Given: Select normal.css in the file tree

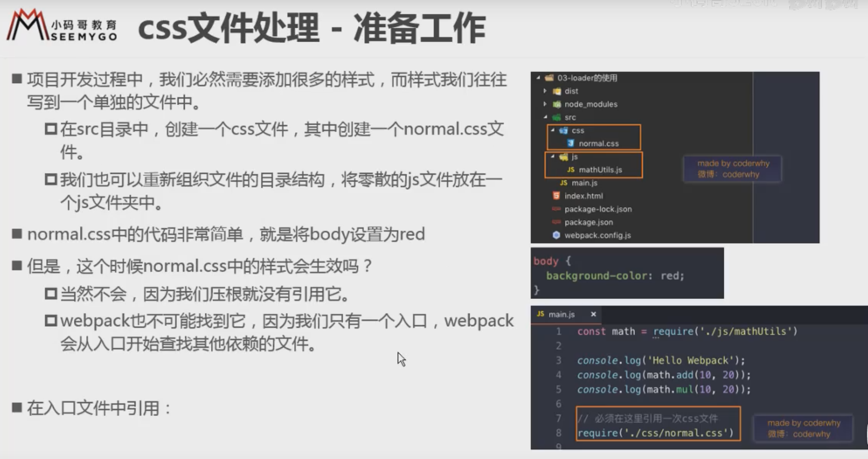Looking at the screenshot, I should click(x=599, y=144).
